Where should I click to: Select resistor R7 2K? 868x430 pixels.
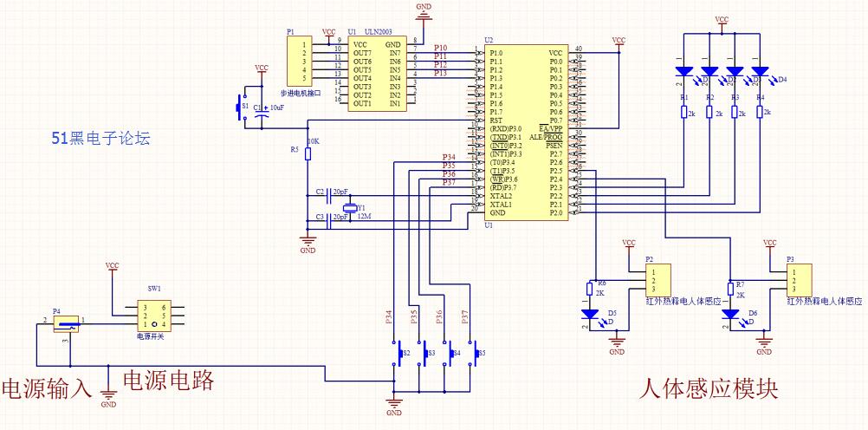(731, 289)
